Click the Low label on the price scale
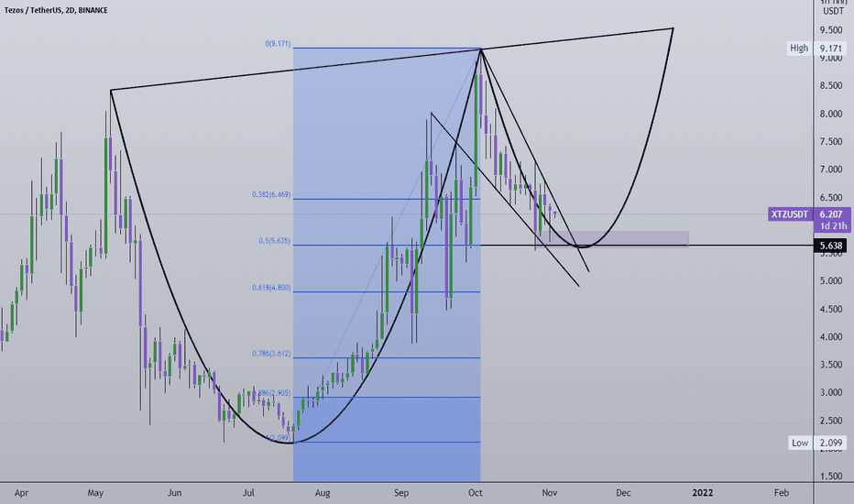854x504 pixels. [x=800, y=443]
